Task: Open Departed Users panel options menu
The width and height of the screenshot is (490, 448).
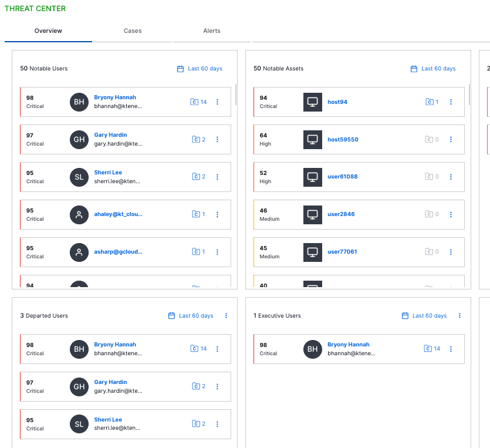Action: tap(226, 316)
